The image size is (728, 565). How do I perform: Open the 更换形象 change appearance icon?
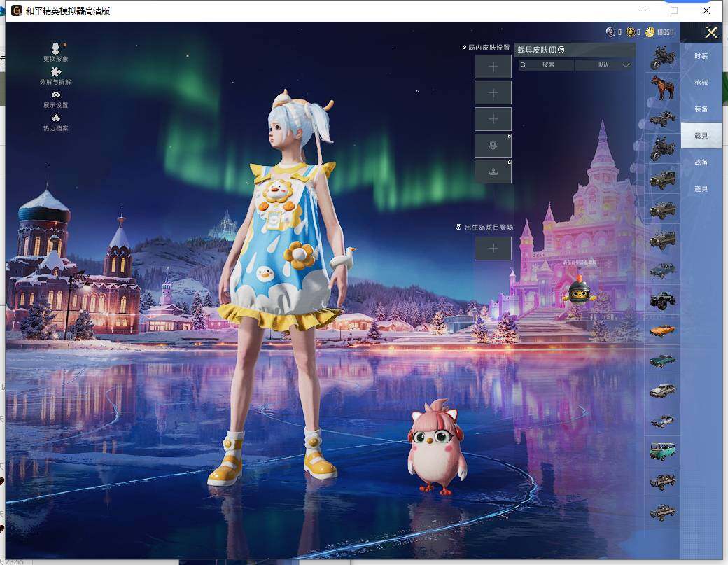tap(55, 48)
